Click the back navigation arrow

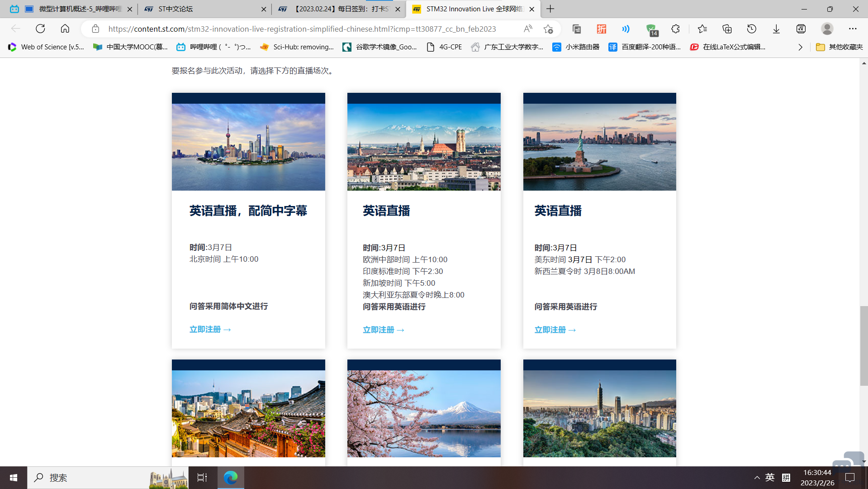click(x=16, y=29)
